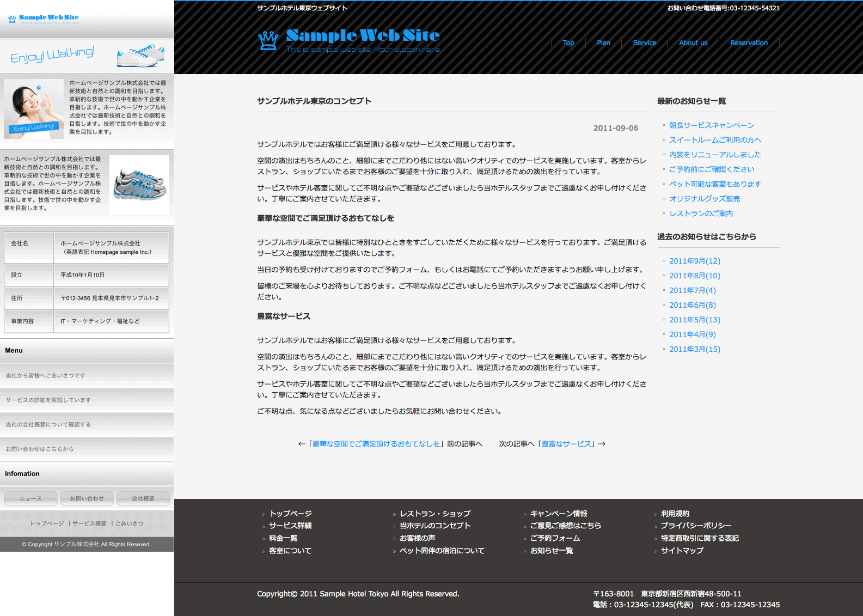View the 2011年9月(12) archive
This screenshot has height=616, width=863.
(x=694, y=261)
